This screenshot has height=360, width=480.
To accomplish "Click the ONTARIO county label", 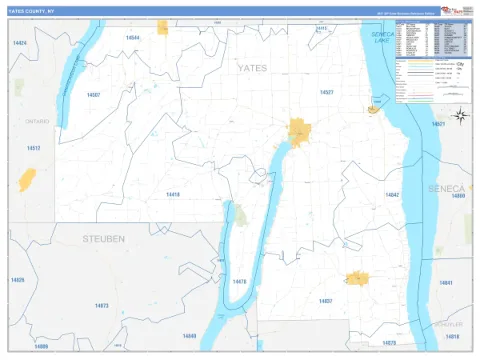I will point(37,121).
